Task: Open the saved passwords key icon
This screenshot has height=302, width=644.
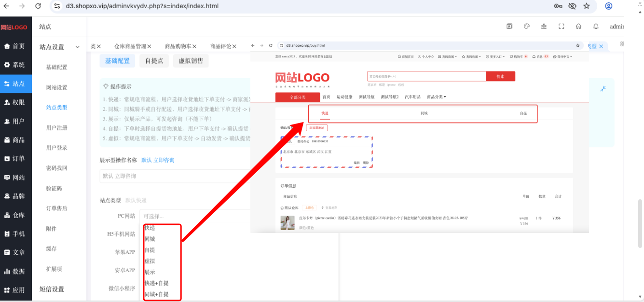Action: click(x=558, y=6)
